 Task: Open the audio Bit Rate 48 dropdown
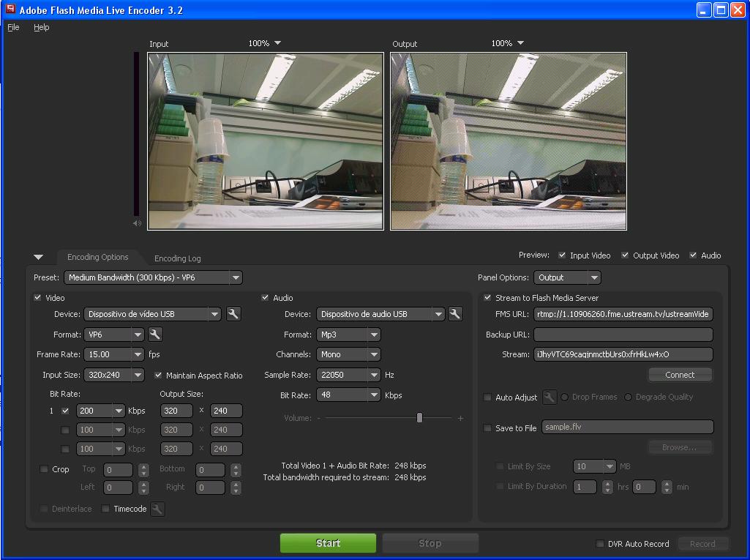tap(348, 395)
